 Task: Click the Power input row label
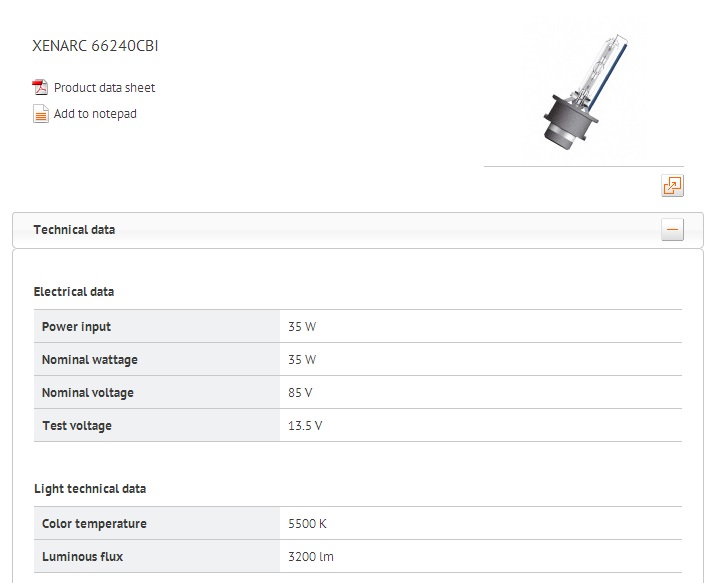(x=76, y=327)
